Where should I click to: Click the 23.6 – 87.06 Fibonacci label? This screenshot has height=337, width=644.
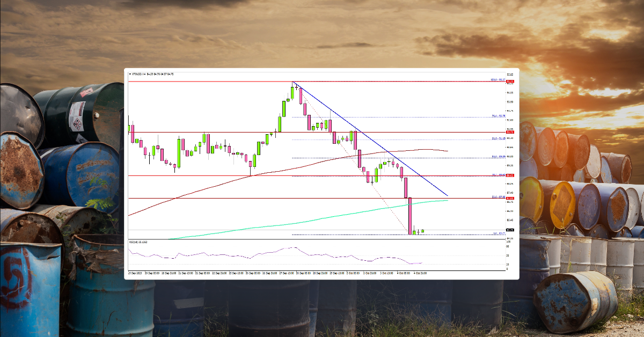click(x=497, y=197)
